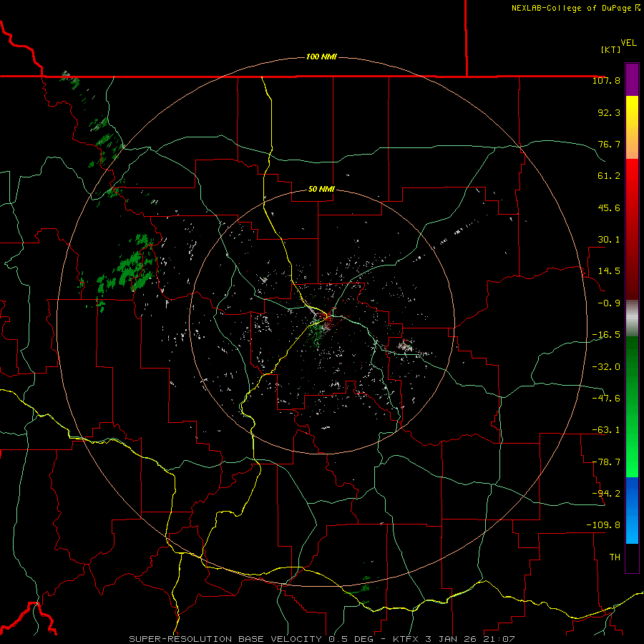Select the -0.9 legend value
This screenshot has width=644, height=644.
609,303
